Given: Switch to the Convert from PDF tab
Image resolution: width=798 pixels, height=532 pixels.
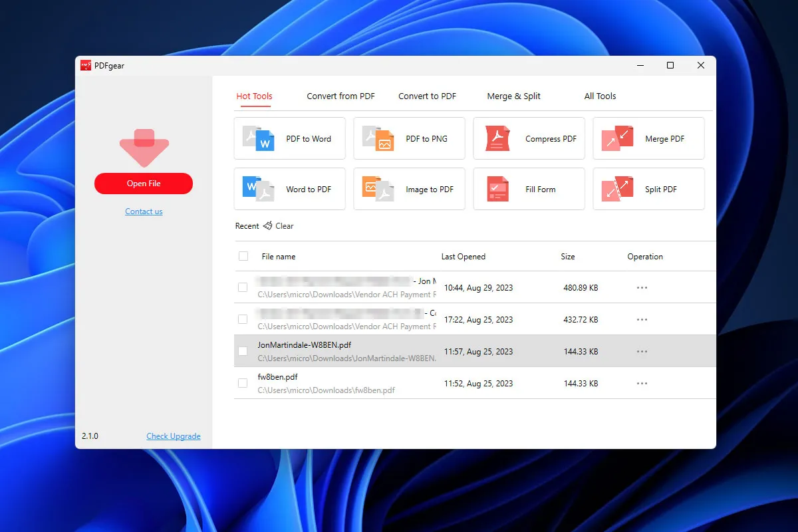Looking at the screenshot, I should [x=340, y=96].
